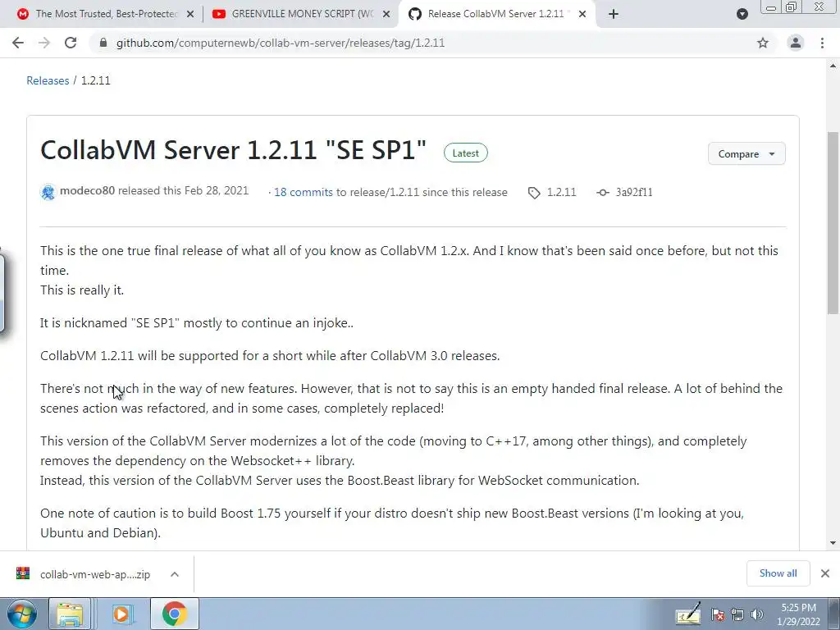The height and width of the screenshot is (630, 840).
Task: Open the volume speaker tray icon
Action: (x=757, y=614)
